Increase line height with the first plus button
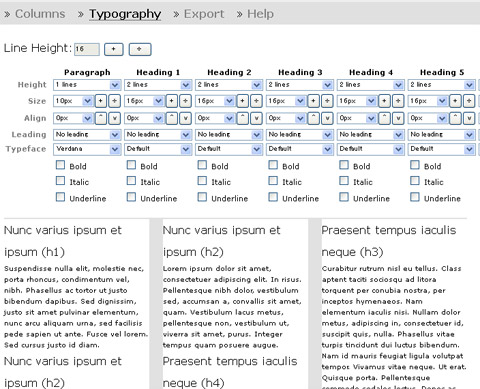The height and width of the screenshot is (389, 480). pos(114,49)
